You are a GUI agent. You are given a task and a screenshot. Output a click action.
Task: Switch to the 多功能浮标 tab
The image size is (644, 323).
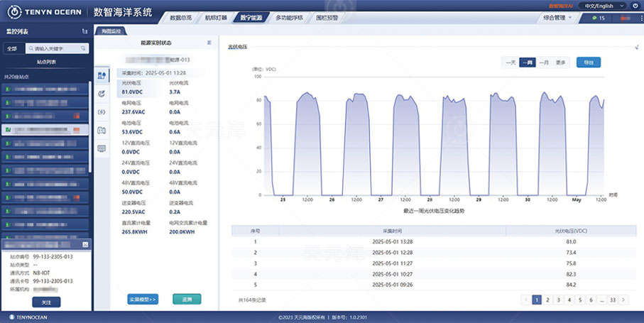pos(289,17)
